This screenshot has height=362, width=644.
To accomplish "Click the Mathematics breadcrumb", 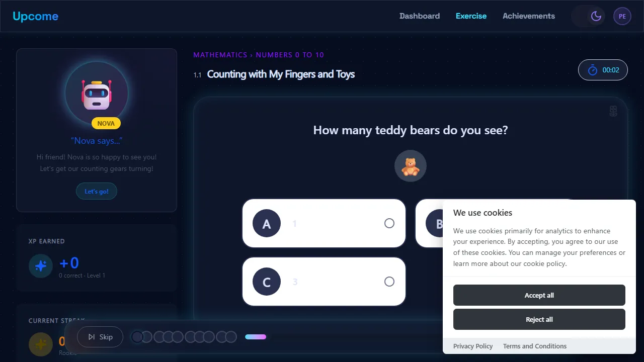I will 220,55.
